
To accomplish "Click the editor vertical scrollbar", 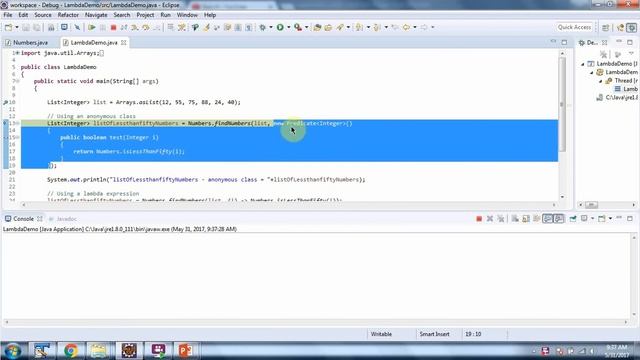I will pos(562,104).
